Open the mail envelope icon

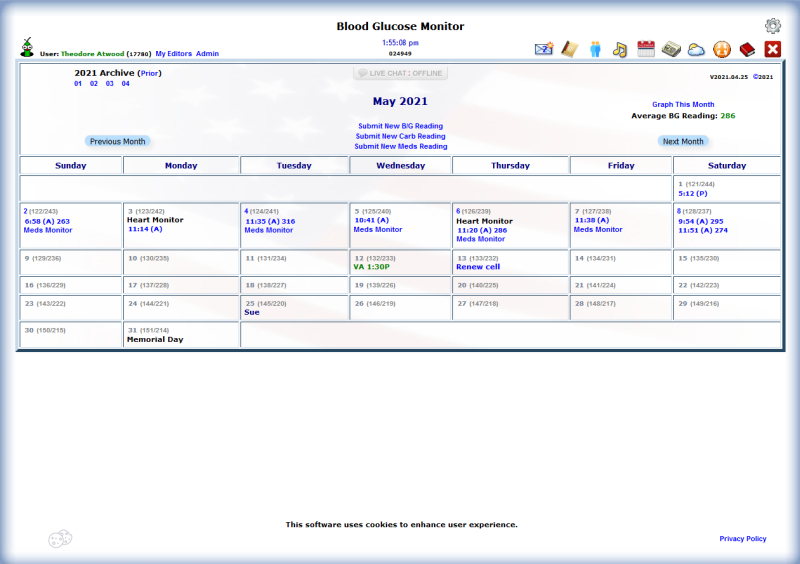pyautogui.click(x=544, y=49)
